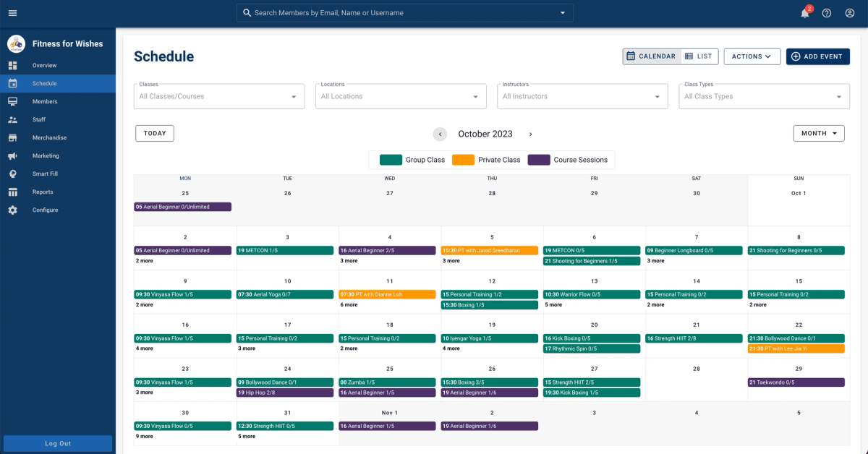Click the Today button
This screenshot has width=868, height=454.
pos(154,133)
